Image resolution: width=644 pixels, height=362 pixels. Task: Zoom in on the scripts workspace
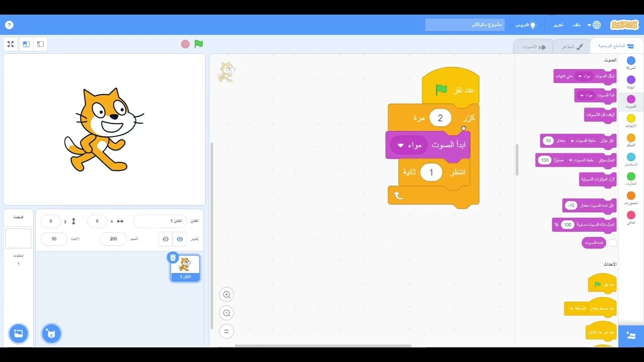(226, 295)
